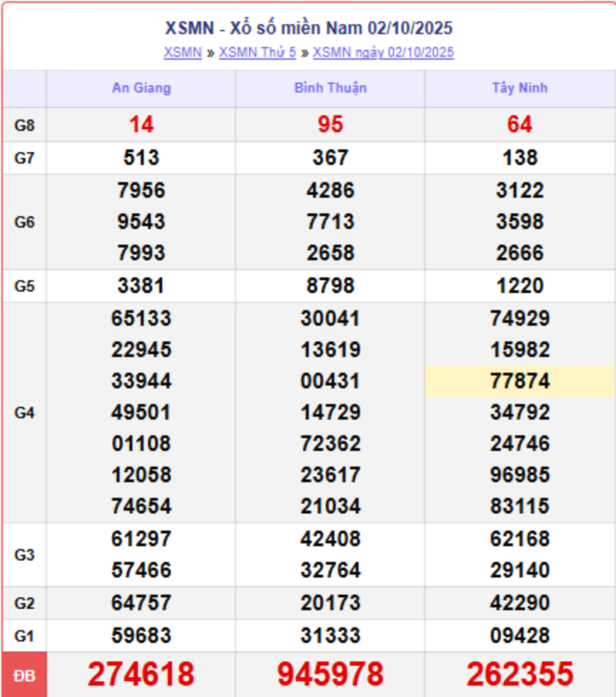The image size is (616, 697).
Task: Open the XSMN Thứ 5 link
Action: [257, 53]
